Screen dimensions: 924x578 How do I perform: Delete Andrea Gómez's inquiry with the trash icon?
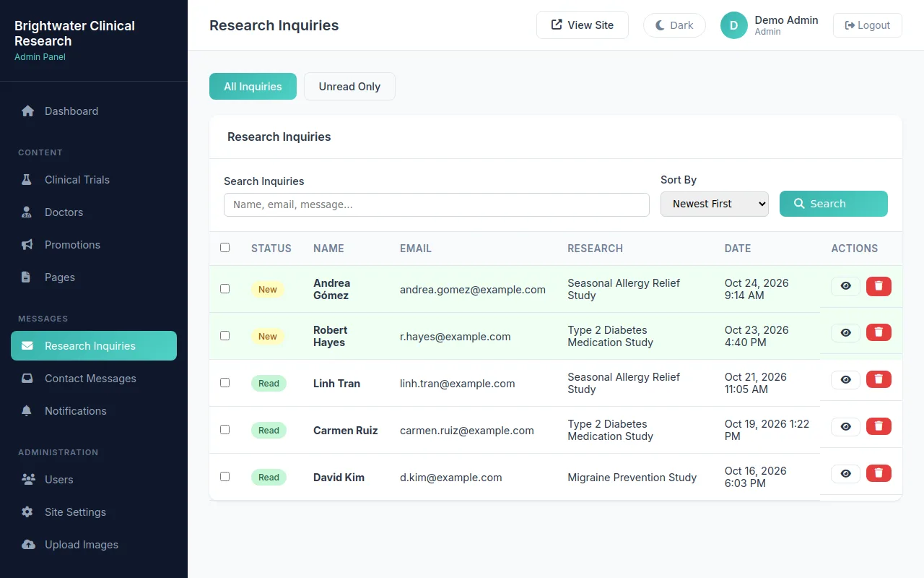coord(879,286)
